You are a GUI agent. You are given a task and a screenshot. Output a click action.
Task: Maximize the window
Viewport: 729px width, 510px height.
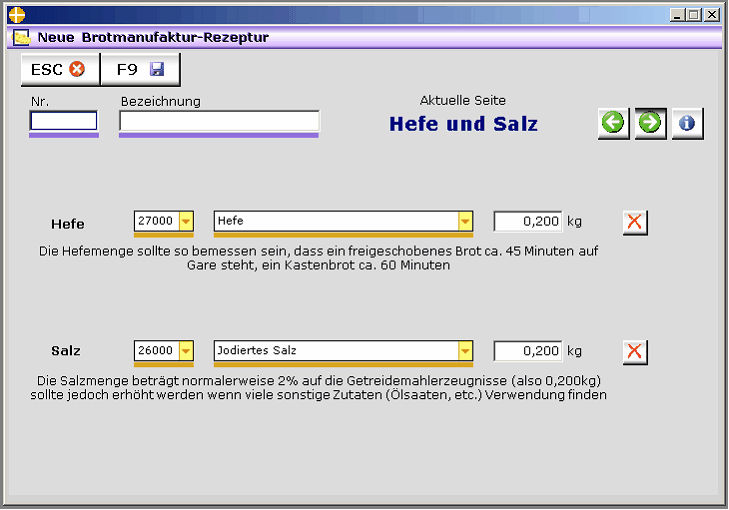coord(694,15)
